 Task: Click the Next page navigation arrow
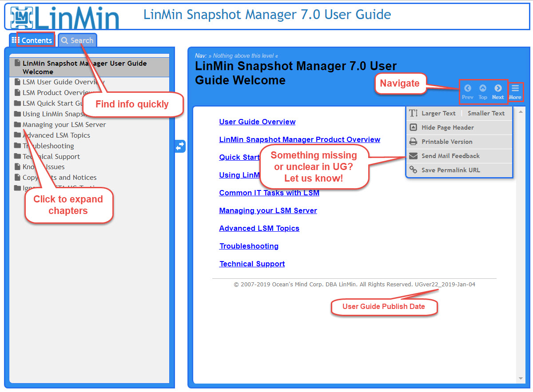click(x=498, y=89)
